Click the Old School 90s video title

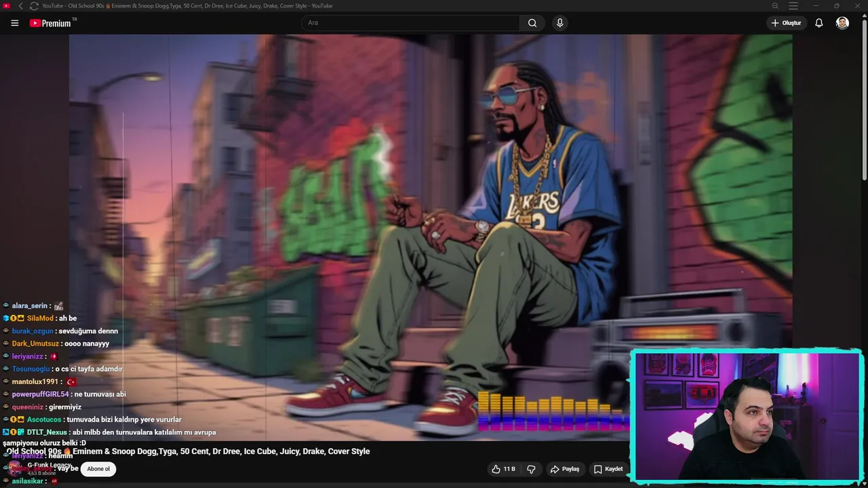coord(188,451)
